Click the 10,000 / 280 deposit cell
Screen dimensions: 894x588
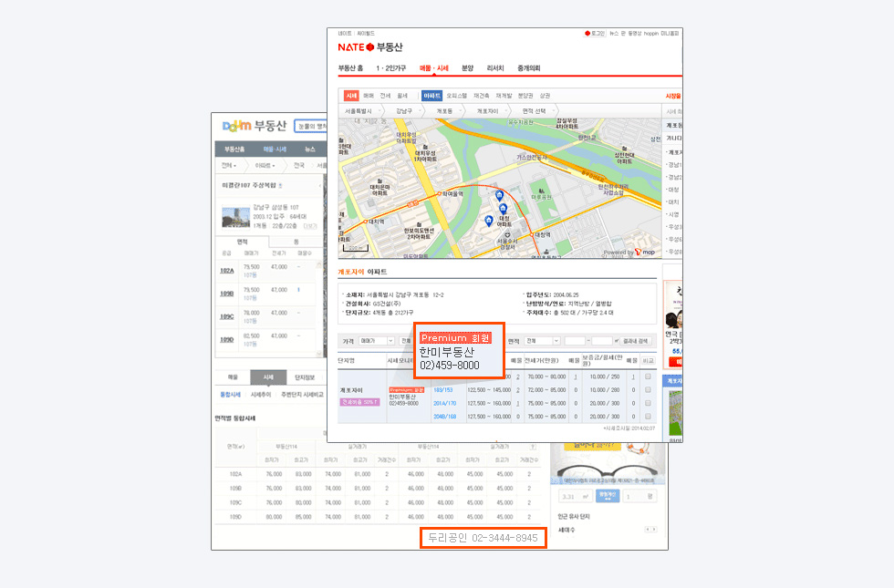[604, 390]
